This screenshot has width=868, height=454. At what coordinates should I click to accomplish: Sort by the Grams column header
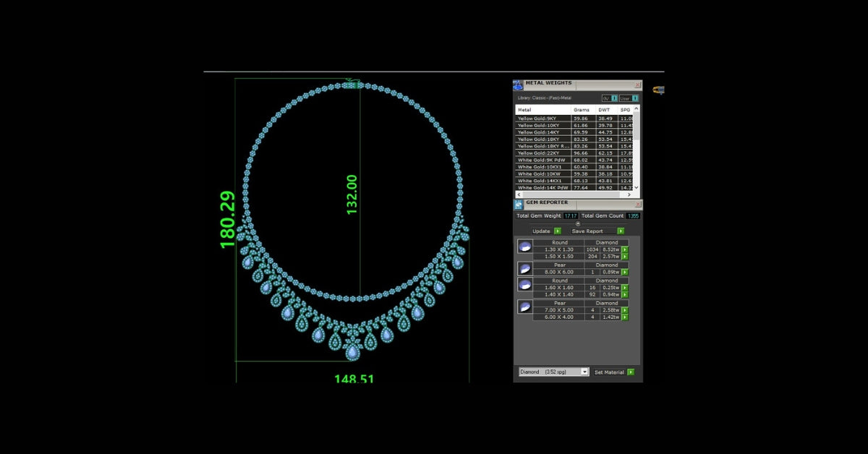point(582,110)
